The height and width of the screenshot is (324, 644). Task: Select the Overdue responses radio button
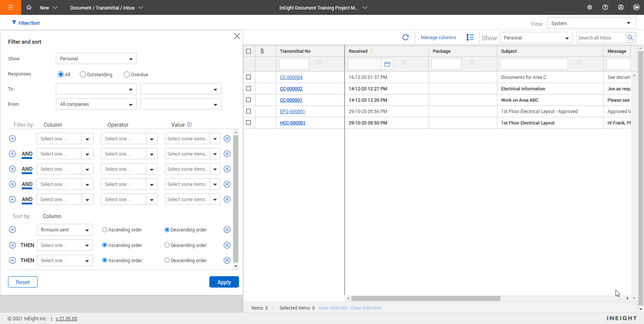[127, 74]
